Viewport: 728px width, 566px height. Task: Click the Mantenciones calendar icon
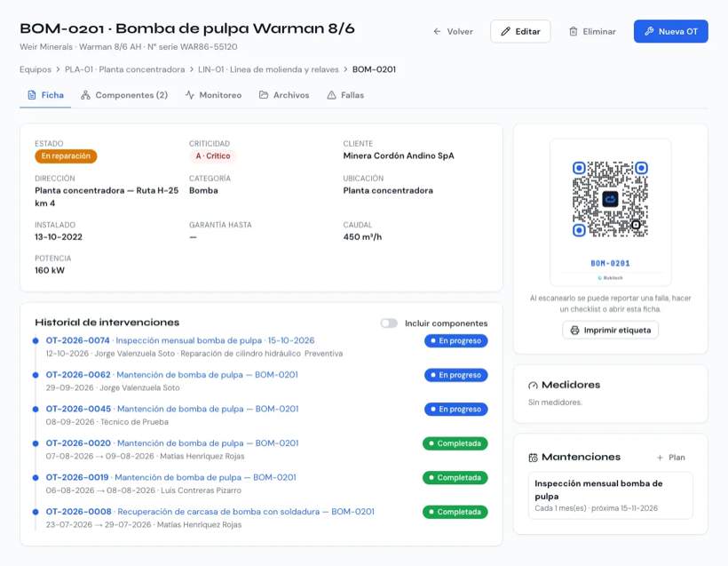click(533, 458)
